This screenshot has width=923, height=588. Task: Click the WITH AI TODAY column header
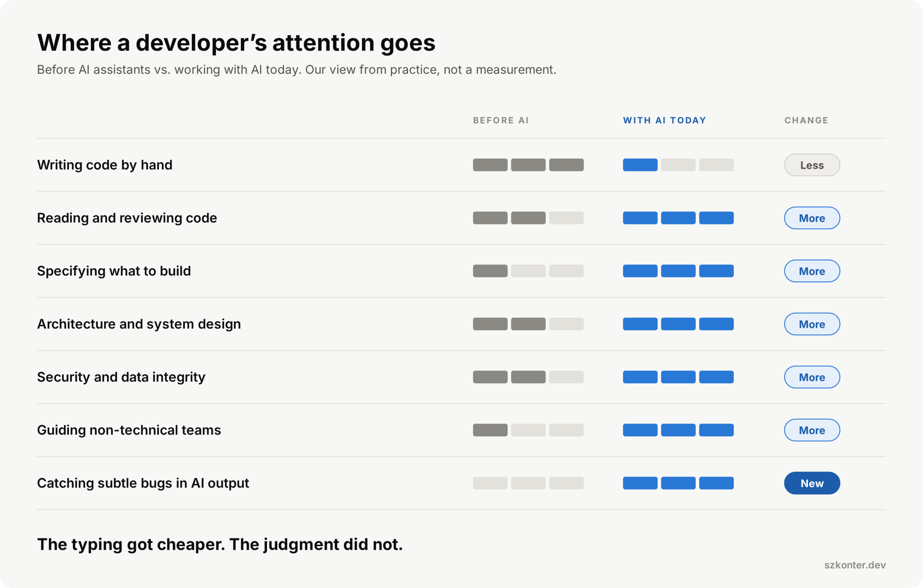pos(664,120)
